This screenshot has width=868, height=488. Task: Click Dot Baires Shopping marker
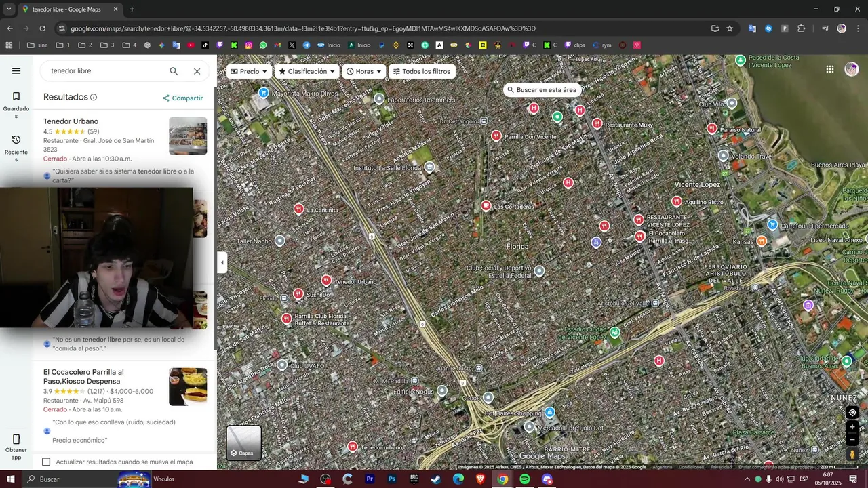[x=550, y=412]
